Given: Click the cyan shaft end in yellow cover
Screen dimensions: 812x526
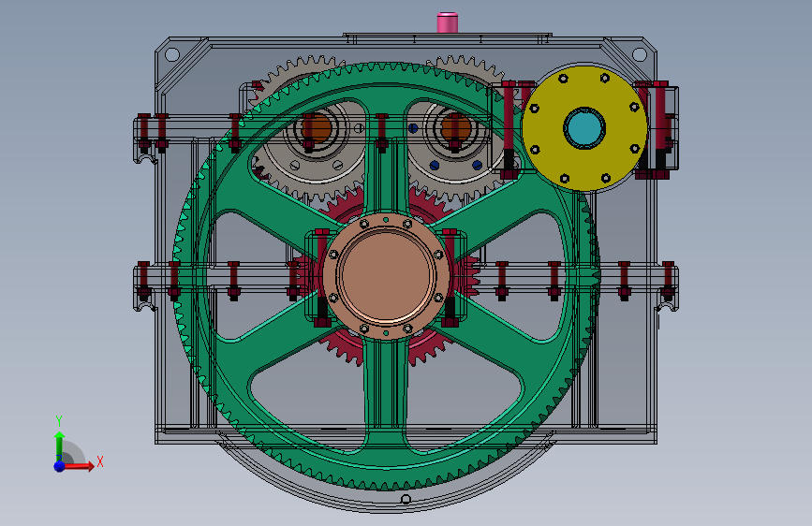Looking at the screenshot, I should pos(584,128).
